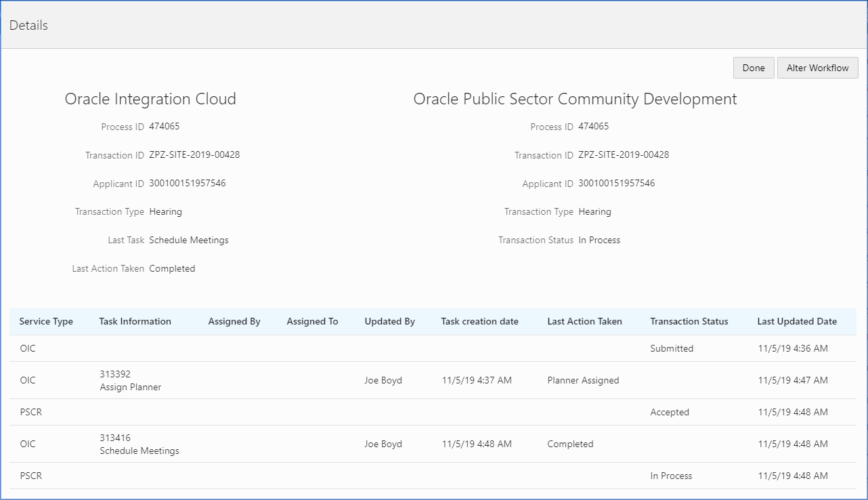
Task: Click Joe Boyd in Assign Planner row
Action: click(383, 380)
